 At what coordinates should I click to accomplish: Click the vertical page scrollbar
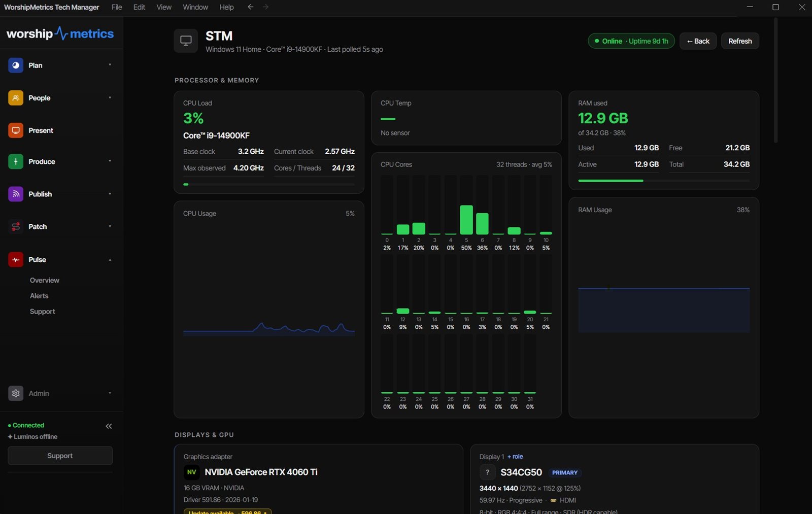[775, 81]
